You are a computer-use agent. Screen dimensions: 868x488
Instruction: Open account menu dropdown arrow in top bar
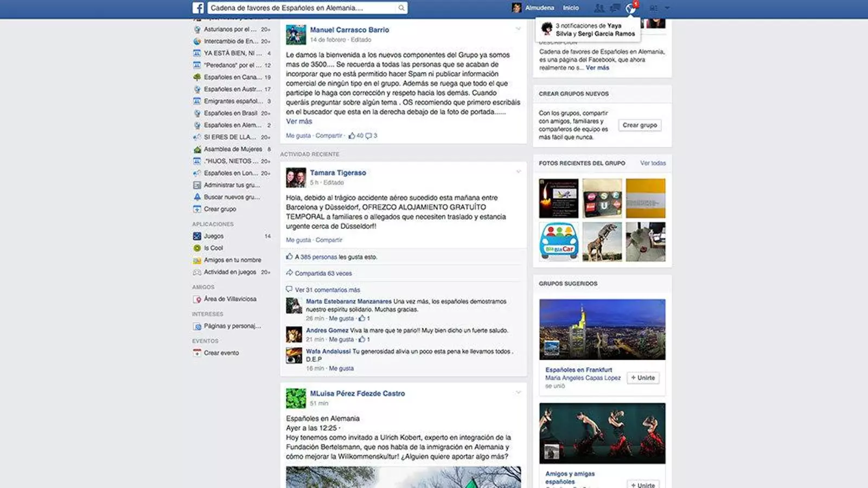[x=667, y=8]
